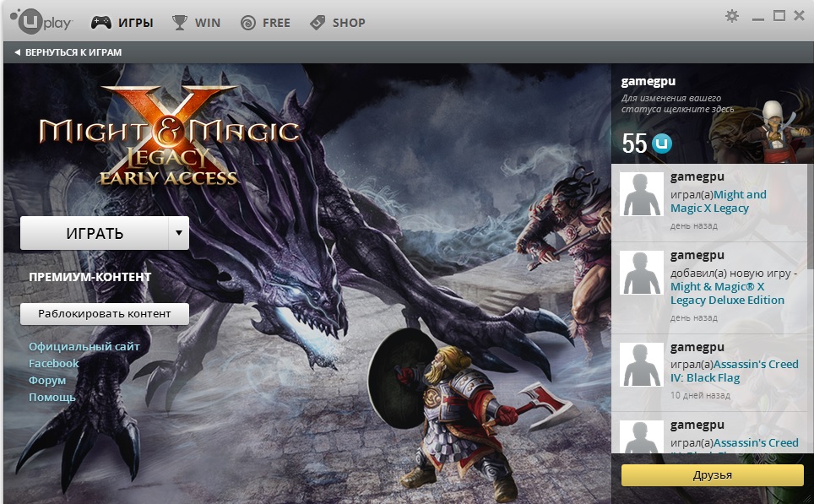
Task: Click the activity feed scrollbar
Action: pos(809,308)
